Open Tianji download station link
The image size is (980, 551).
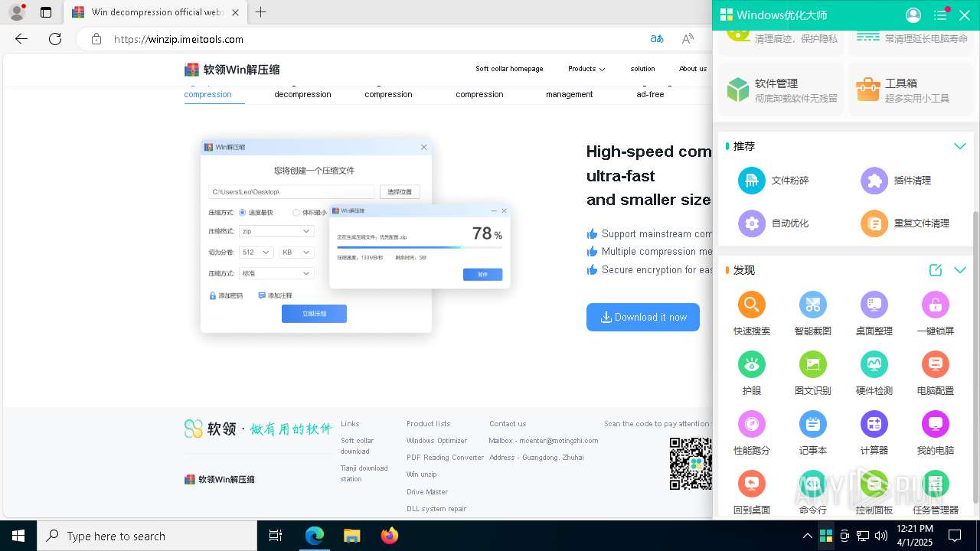pyautogui.click(x=364, y=474)
